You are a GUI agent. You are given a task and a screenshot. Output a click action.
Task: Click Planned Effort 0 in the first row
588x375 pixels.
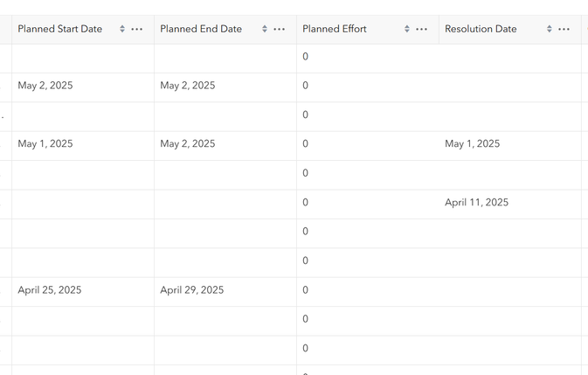[x=306, y=57]
